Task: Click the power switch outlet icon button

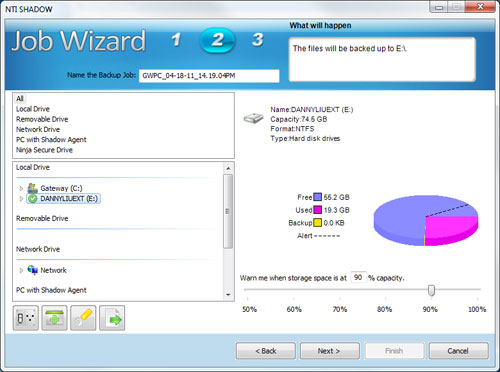Action: coord(26,318)
